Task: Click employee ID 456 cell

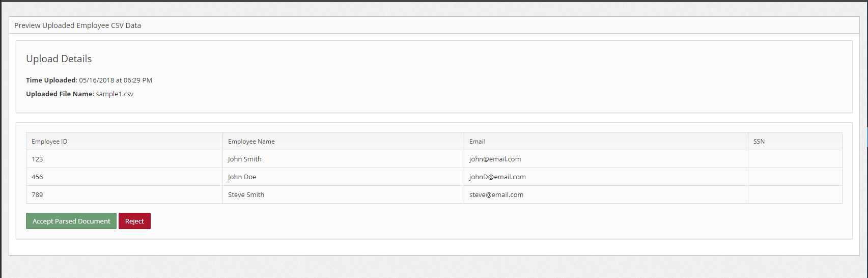Action: point(124,177)
